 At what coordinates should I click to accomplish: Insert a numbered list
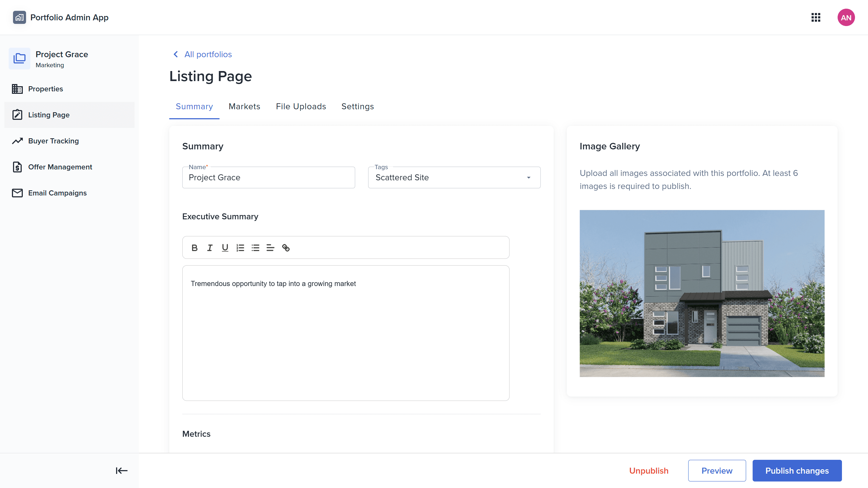[240, 248]
